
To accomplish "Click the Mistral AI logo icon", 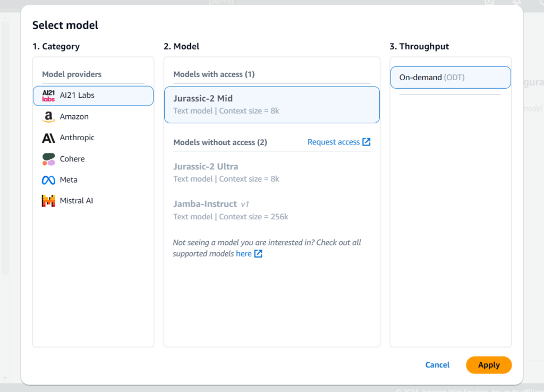I will 48,200.
